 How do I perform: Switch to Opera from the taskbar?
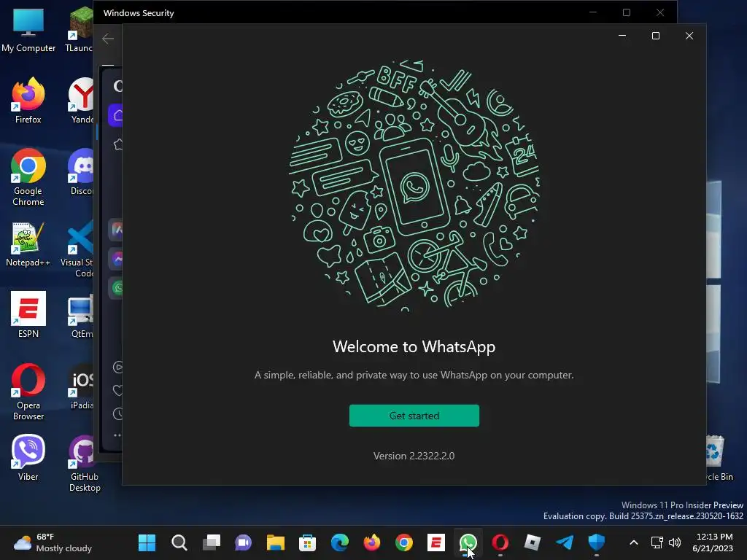click(500, 542)
